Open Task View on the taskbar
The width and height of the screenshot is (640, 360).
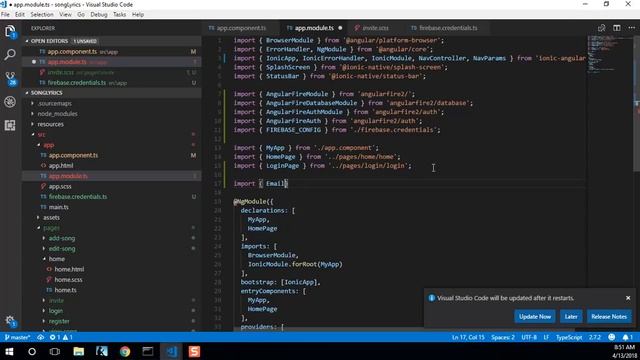(55, 351)
